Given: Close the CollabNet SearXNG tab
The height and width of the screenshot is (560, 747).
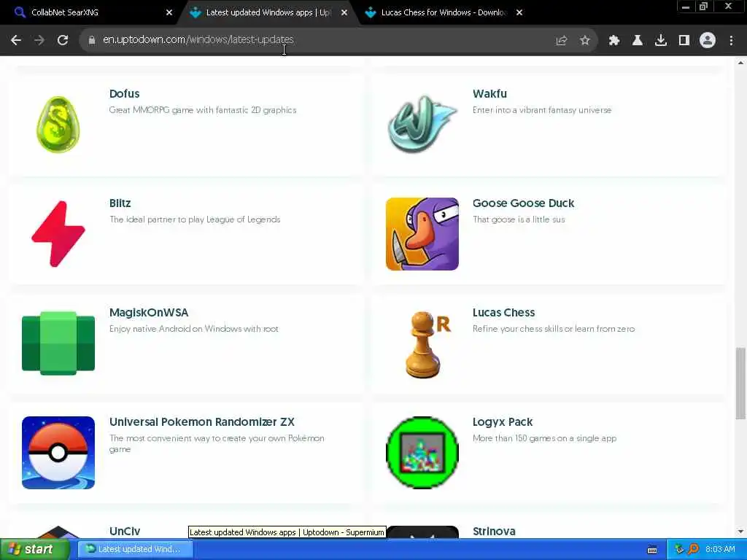Looking at the screenshot, I should tap(169, 12).
